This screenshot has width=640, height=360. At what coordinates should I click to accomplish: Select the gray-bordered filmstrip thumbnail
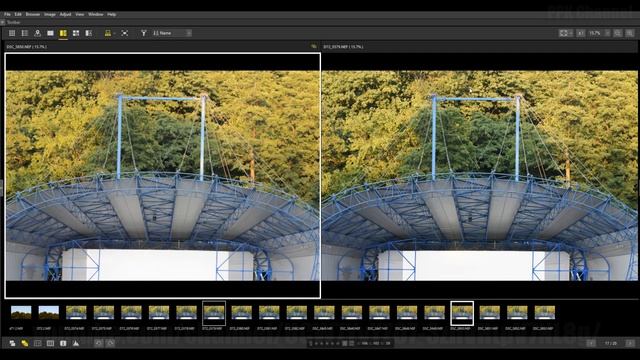point(214,313)
